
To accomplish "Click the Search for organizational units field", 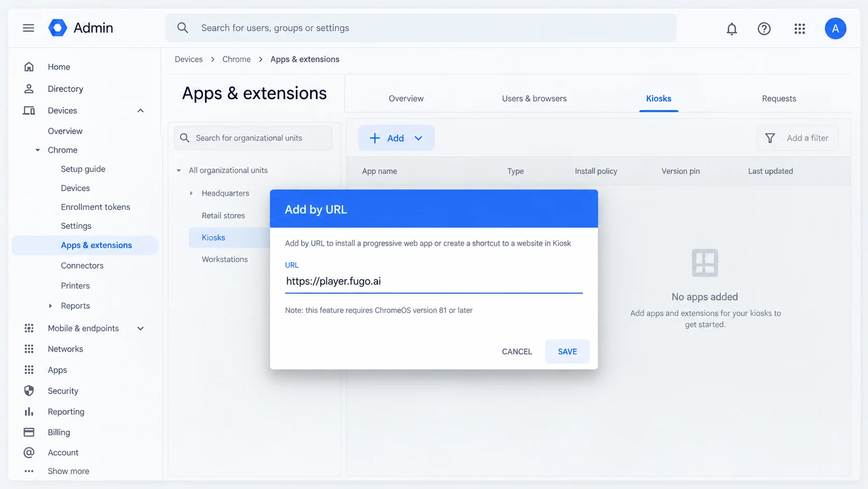I will click(x=253, y=138).
